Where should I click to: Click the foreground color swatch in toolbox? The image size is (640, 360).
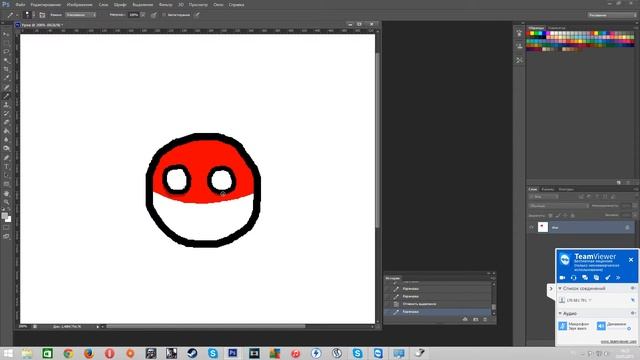pyautogui.click(x=4, y=216)
